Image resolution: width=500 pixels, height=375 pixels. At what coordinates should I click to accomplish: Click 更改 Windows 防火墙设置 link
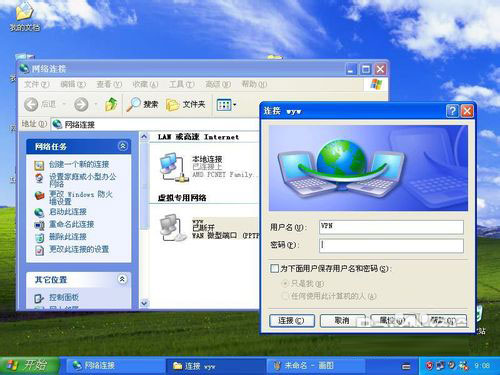(x=81, y=198)
